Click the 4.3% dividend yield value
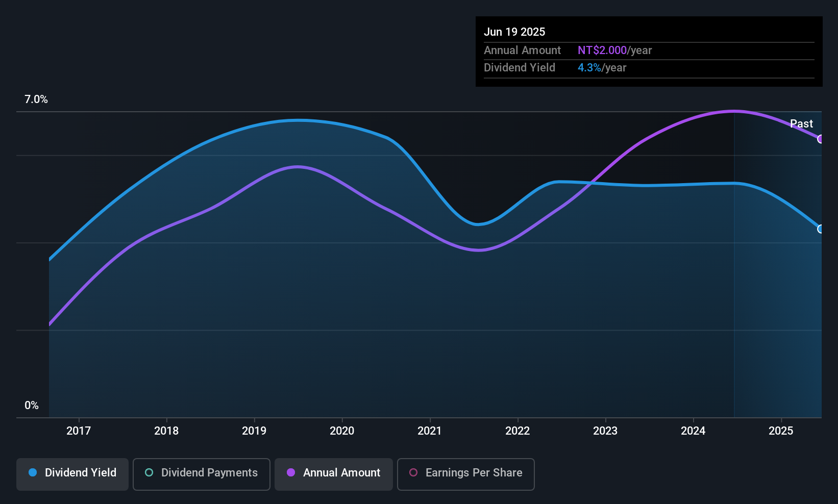Image resolution: width=838 pixels, height=504 pixels. (x=589, y=68)
